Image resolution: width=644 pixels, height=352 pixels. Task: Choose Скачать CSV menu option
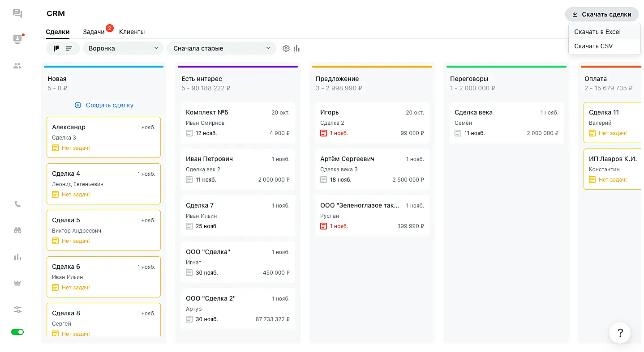tap(593, 46)
